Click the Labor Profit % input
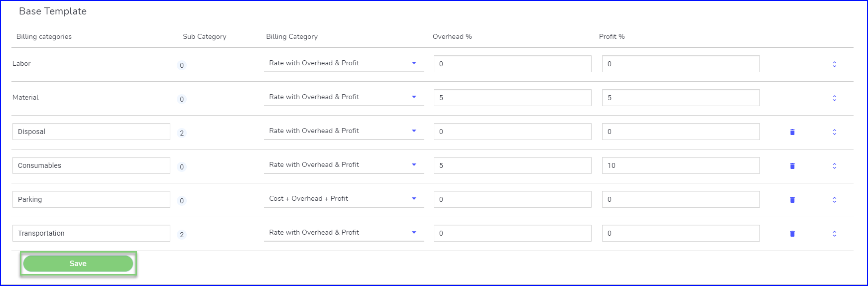Screen dimensions: 868x286 [681, 64]
